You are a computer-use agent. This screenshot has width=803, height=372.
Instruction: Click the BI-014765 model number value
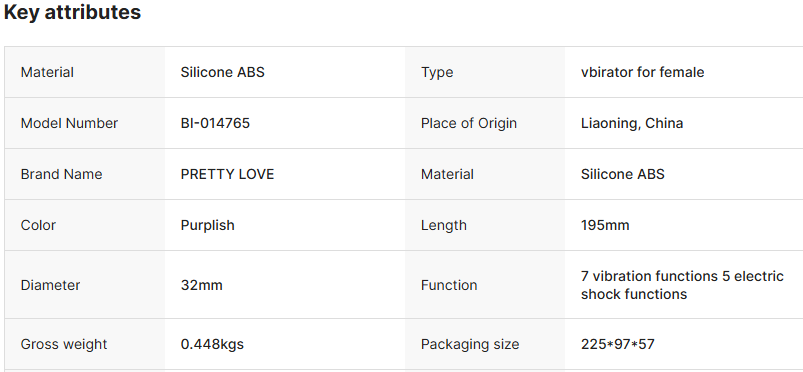pos(215,123)
